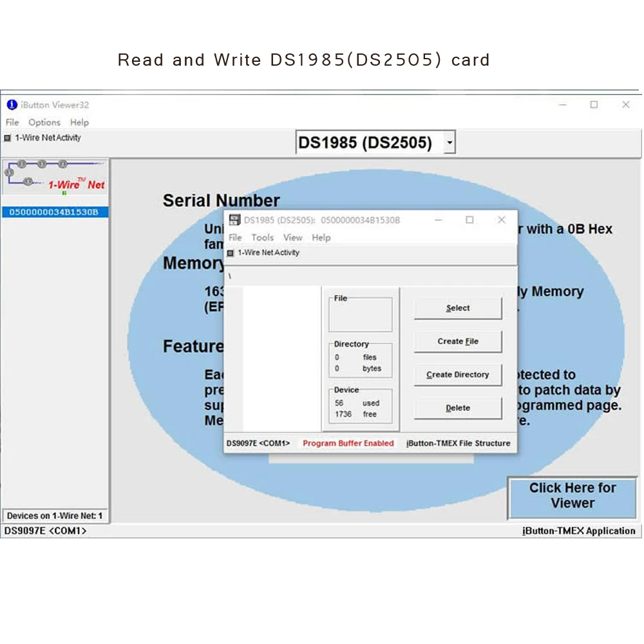
Task: Open the Tools menu in DS1985 dialog
Action: [x=263, y=238]
